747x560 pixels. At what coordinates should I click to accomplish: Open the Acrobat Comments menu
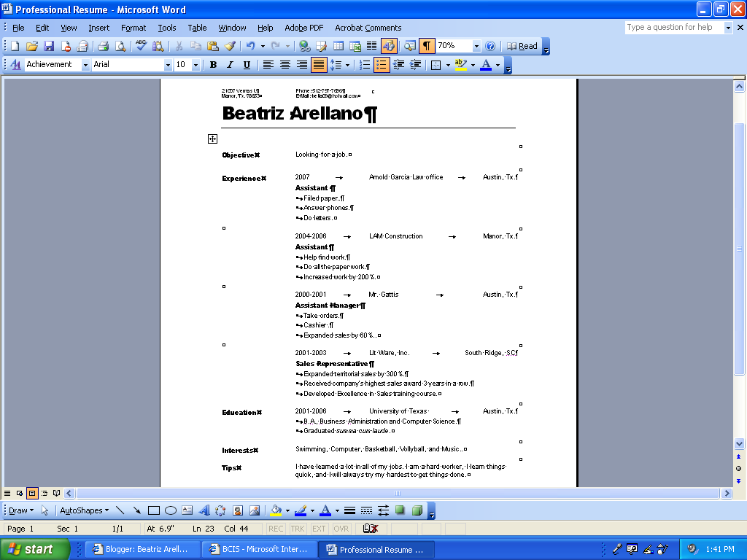click(368, 28)
